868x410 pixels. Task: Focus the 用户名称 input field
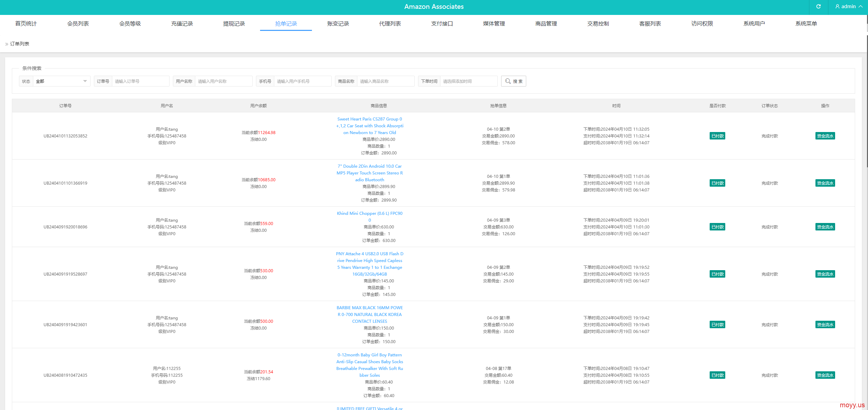coord(223,81)
